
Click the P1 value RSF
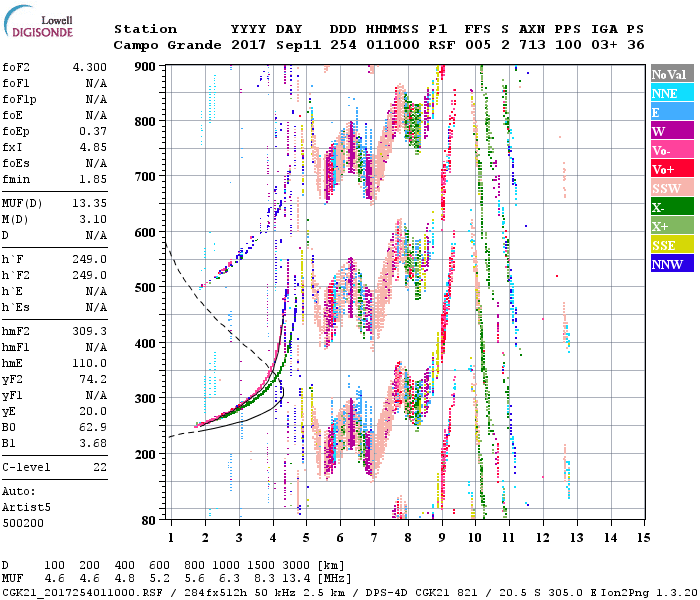(442, 45)
